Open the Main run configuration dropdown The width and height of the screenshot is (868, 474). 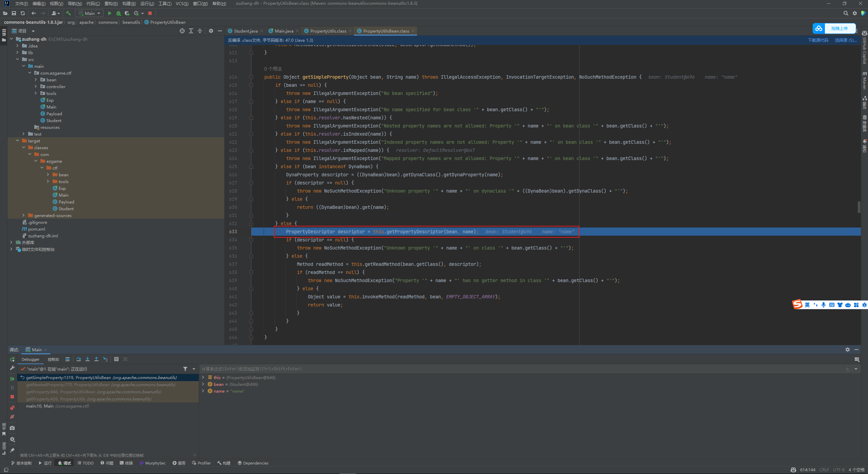[x=89, y=13]
